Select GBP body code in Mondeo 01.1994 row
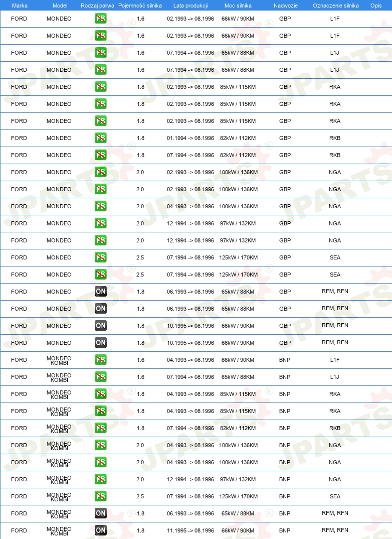 click(x=285, y=138)
